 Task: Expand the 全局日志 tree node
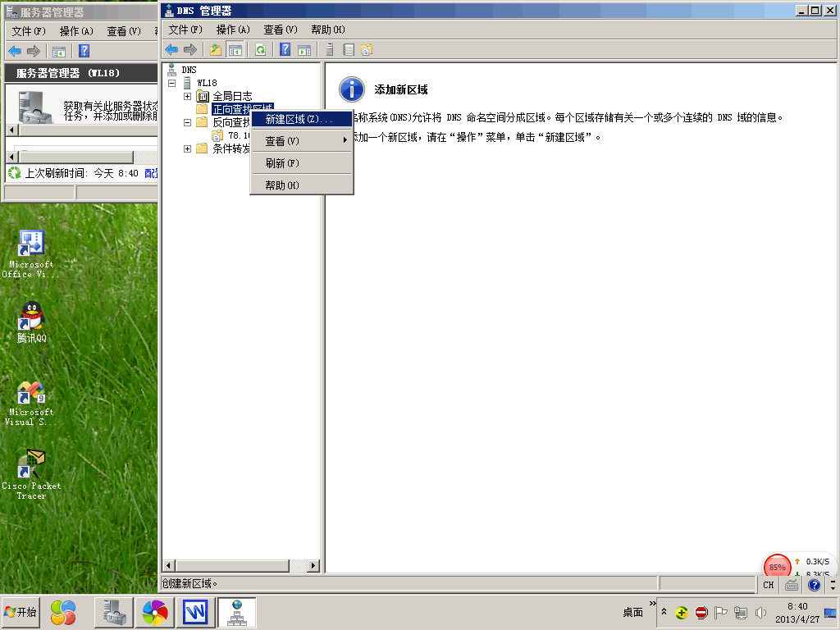[x=187, y=96]
